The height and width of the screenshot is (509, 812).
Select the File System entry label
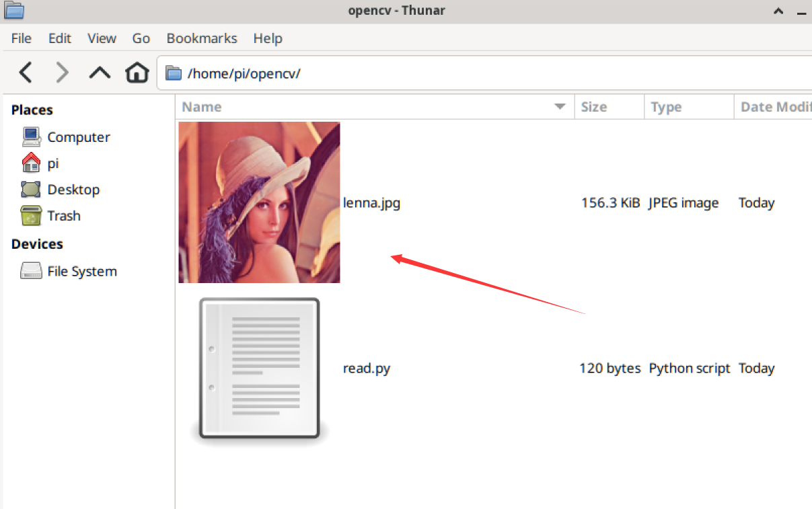(x=82, y=272)
